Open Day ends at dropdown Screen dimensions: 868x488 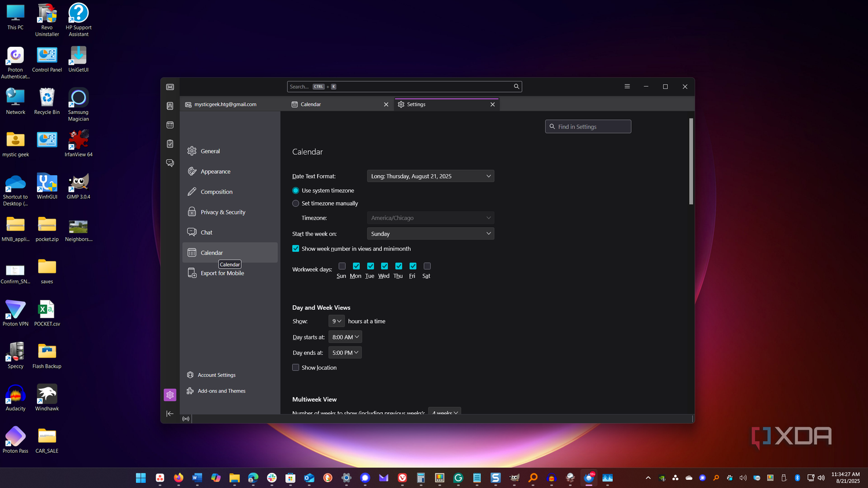coord(345,353)
